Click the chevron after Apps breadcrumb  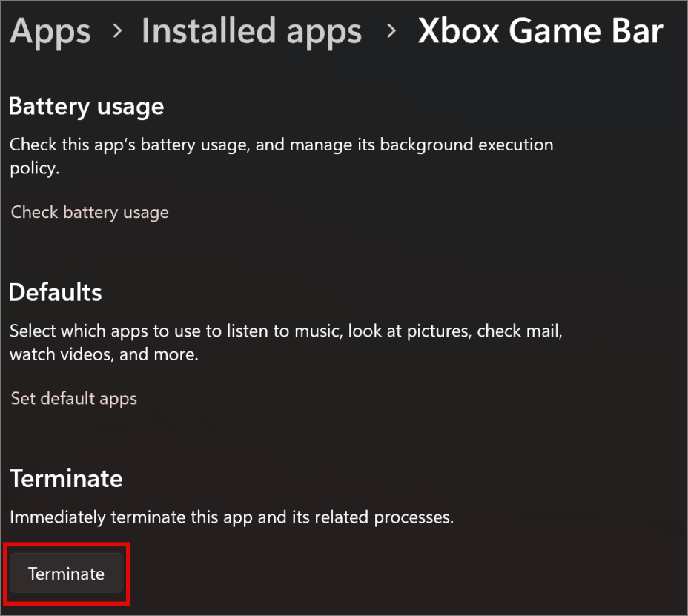[116, 33]
